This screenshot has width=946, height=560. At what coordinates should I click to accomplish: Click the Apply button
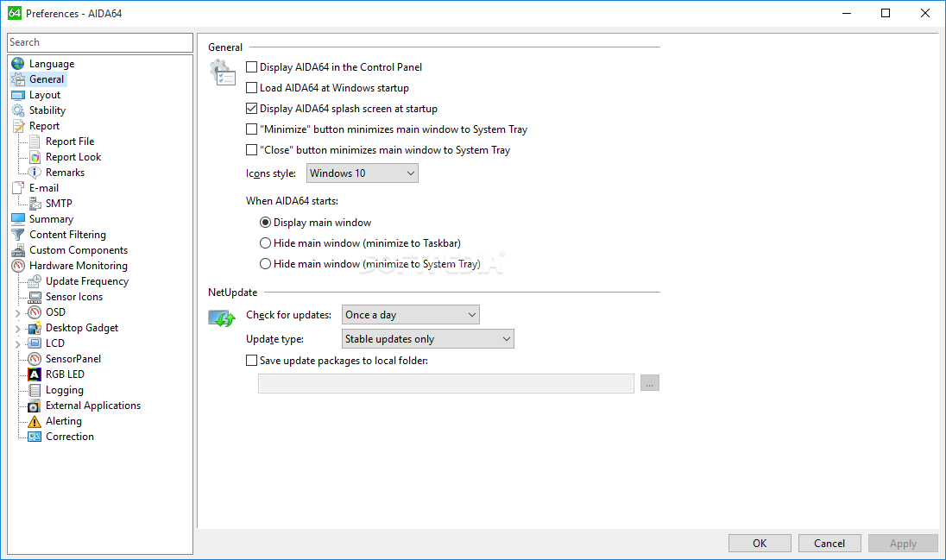[x=903, y=543]
